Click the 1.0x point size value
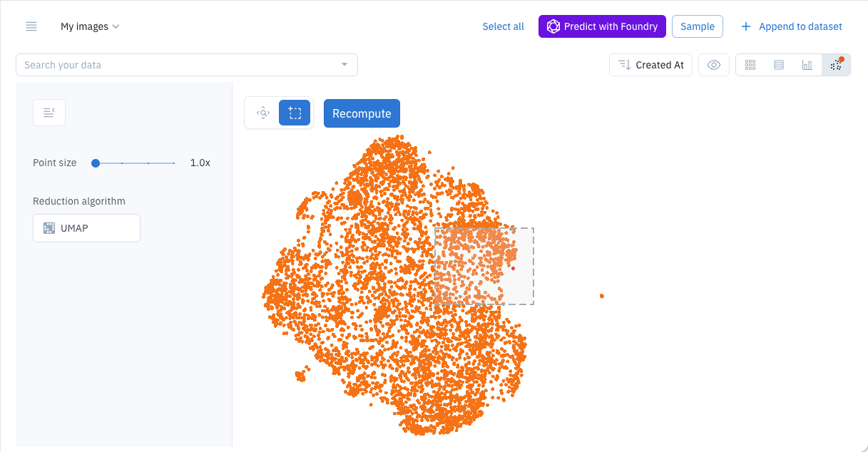 tap(200, 163)
